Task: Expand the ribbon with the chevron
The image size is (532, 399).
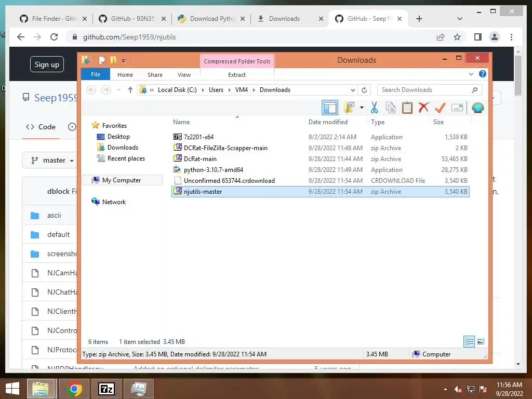Action: (x=471, y=74)
